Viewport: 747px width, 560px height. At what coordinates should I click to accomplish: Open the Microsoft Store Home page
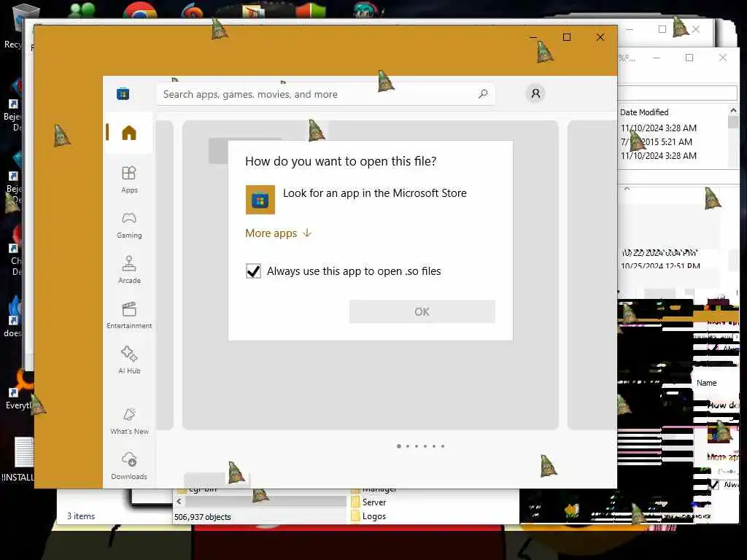128,133
